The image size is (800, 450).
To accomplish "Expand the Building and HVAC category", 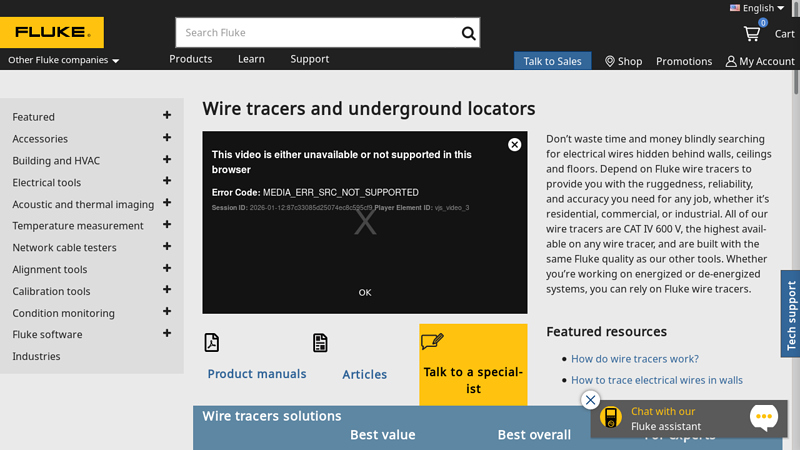I will (167, 159).
